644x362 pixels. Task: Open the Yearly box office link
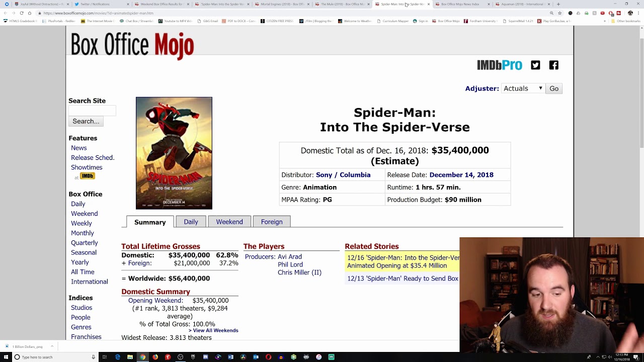point(80,262)
